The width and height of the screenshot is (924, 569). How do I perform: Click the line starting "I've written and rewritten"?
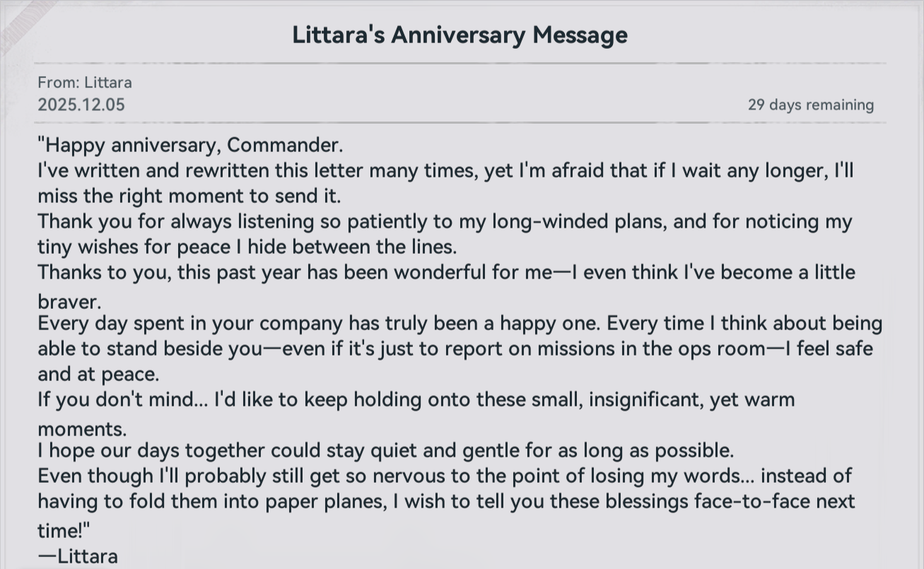pos(445,171)
